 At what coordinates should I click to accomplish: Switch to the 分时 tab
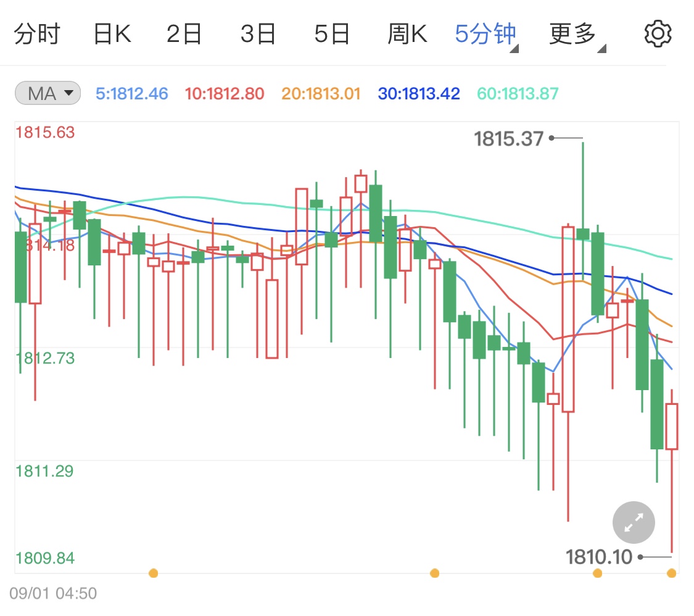click(37, 34)
